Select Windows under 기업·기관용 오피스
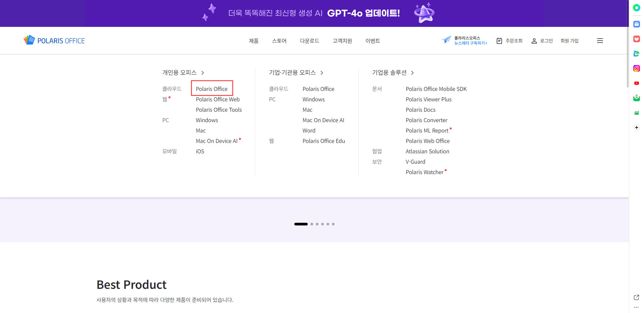Viewport: 644px width, 313px height. point(314,99)
